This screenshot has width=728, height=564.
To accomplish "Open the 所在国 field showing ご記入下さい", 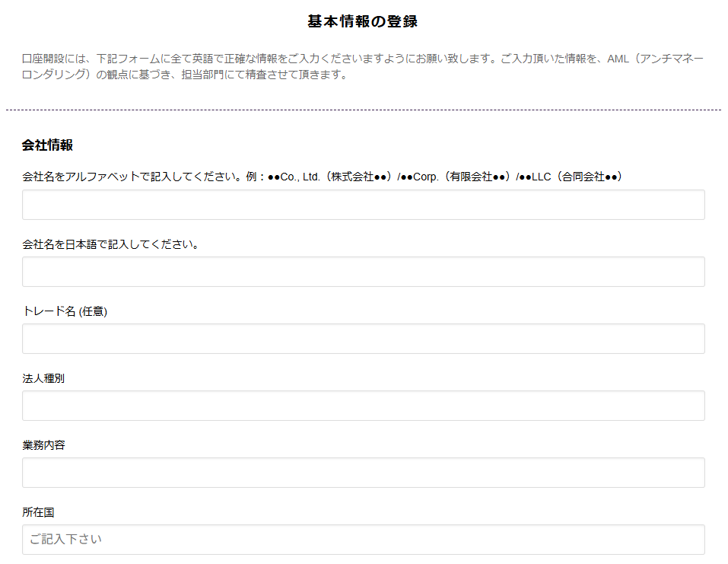I will (363, 540).
